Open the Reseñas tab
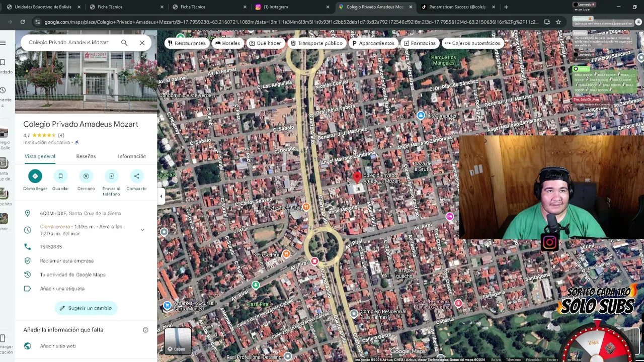 pyautogui.click(x=86, y=156)
